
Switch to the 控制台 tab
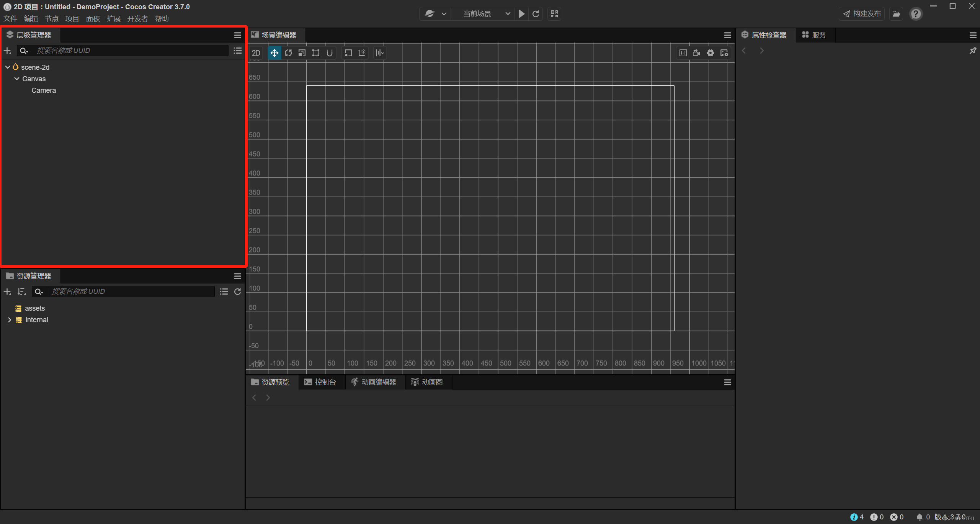point(320,382)
